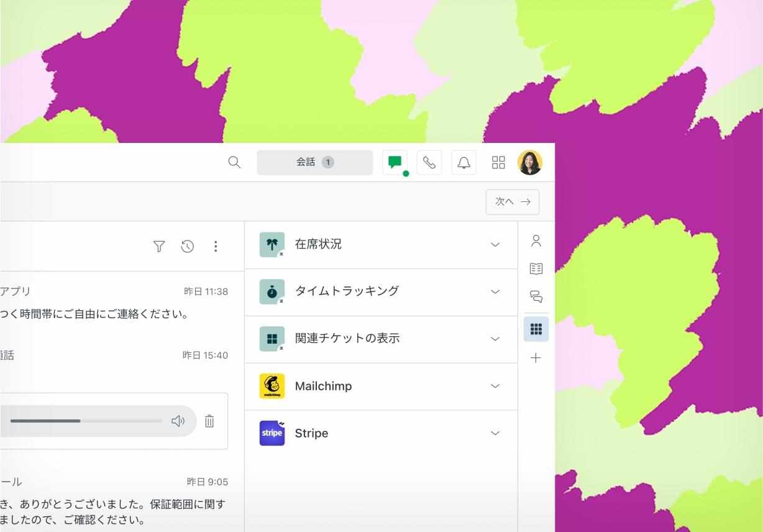Open the products grid icon
This screenshot has width=763, height=532.
point(498,162)
